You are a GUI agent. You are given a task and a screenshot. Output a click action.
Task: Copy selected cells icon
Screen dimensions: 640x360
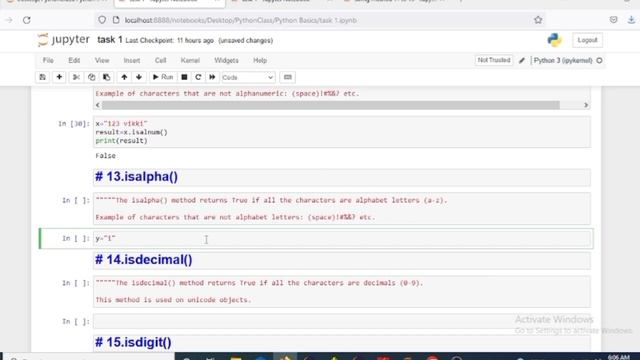pyautogui.click(x=91, y=77)
